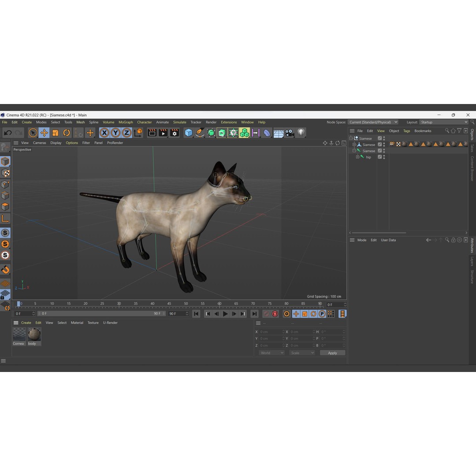476x476 pixels.
Task: Open the Spline Pen tool
Action: click(200, 133)
